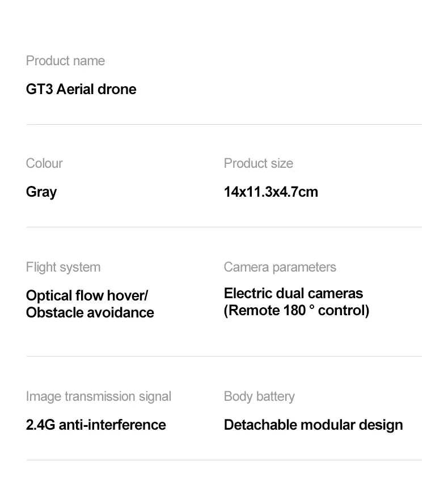Select the "GT3 Aerial drone" text
Image resolution: width=448 pixels, height=483 pixels.
click(x=81, y=89)
